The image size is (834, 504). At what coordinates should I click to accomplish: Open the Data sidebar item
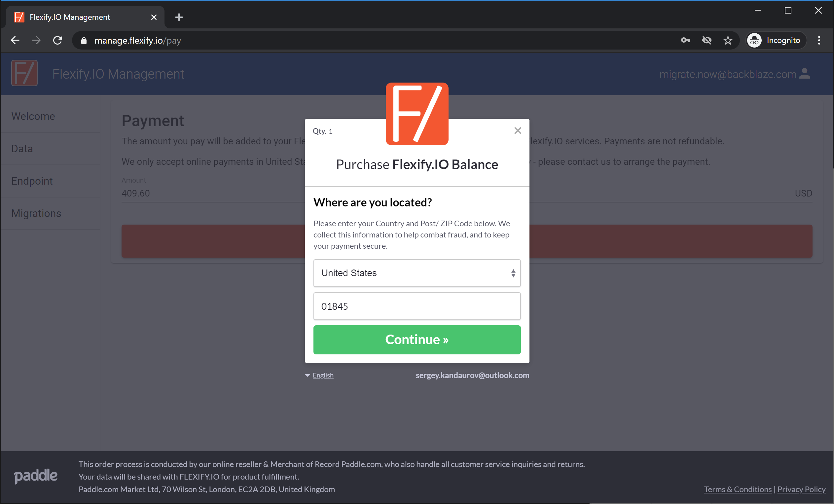[x=50, y=149]
